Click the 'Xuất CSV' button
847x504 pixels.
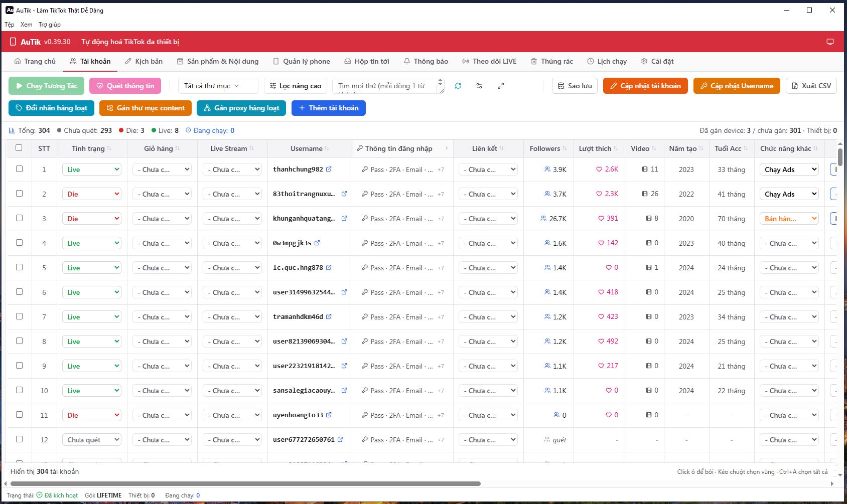pos(811,86)
